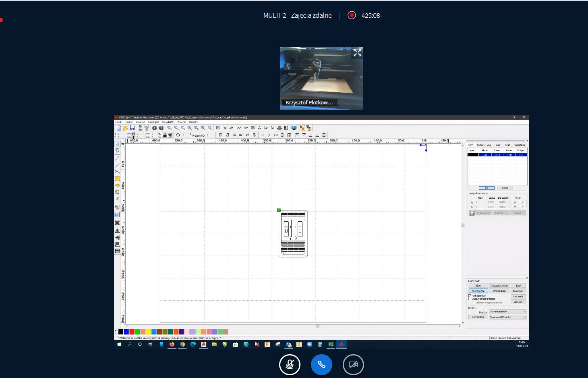Click the phone stand drawing on canvas
This screenshot has height=378, width=588.
click(x=293, y=234)
